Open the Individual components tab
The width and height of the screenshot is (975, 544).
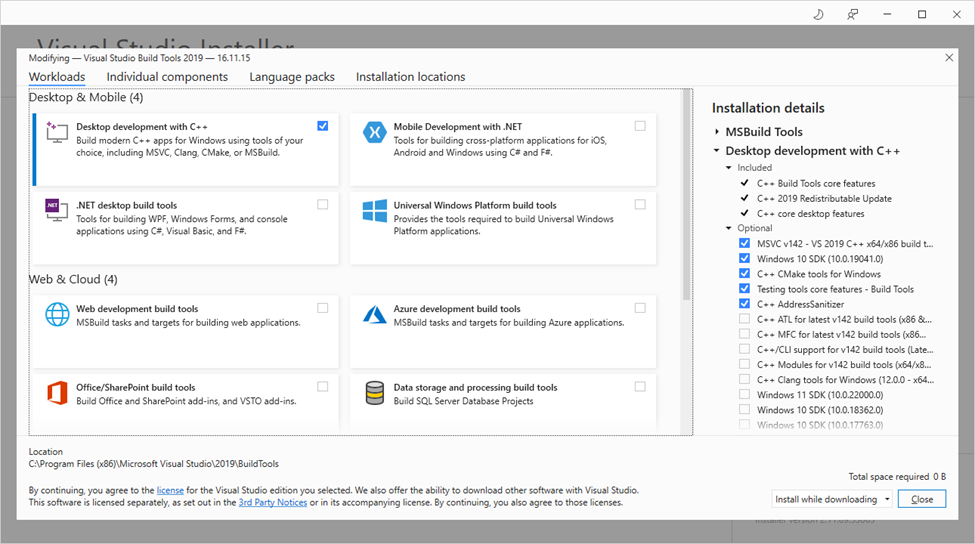167,76
